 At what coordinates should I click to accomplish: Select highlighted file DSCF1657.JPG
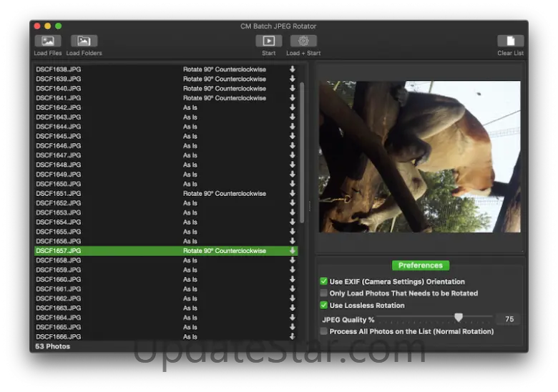[166, 251]
